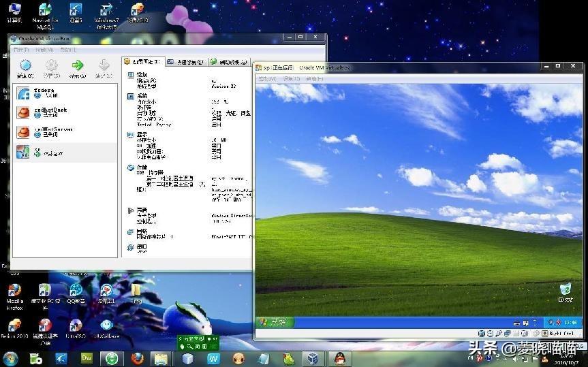The width and height of the screenshot is (588, 367).
Task: Open the third menu in xp VM window
Action: pos(315,79)
